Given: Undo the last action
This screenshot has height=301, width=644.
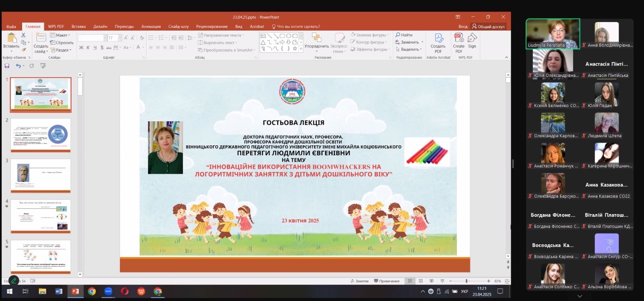Looking at the screenshot, I should tap(18, 66).
